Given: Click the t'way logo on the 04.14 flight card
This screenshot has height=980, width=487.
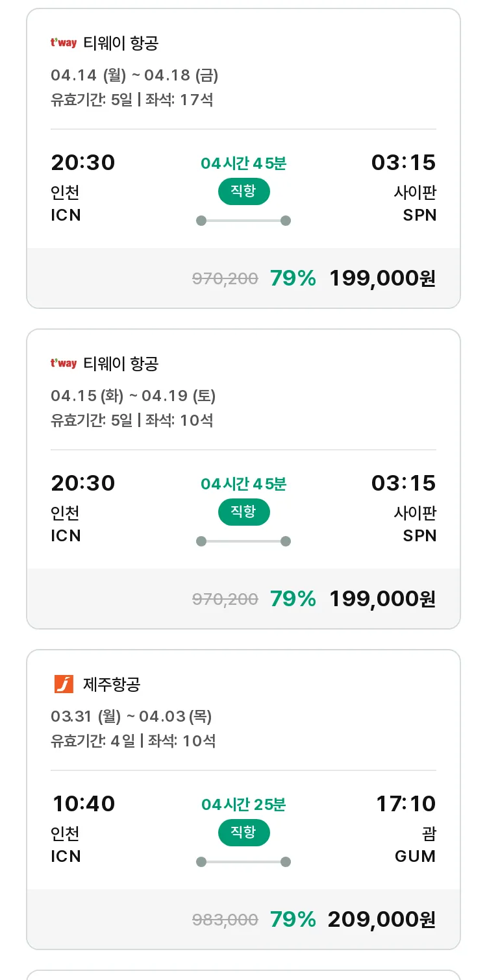Looking at the screenshot, I should click(x=64, y=43).
